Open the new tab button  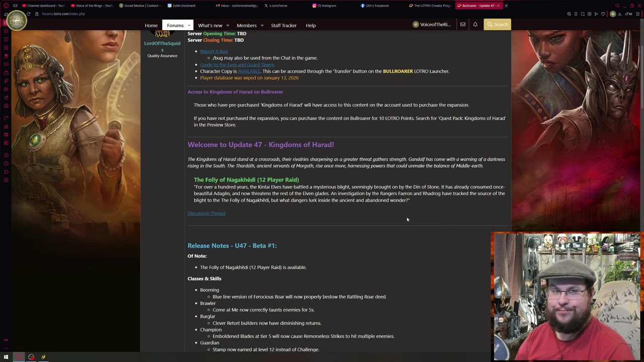506,6
